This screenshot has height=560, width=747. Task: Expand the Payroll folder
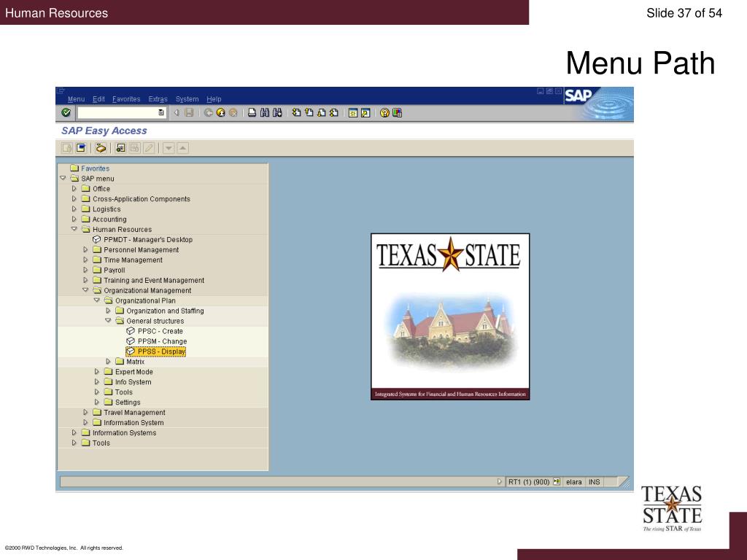pos(85,270)
